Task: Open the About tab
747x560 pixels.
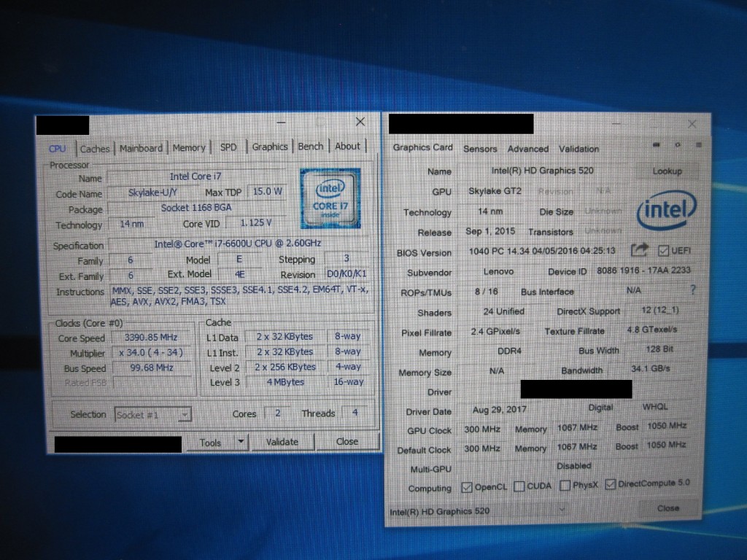Action: pos(347,146)
